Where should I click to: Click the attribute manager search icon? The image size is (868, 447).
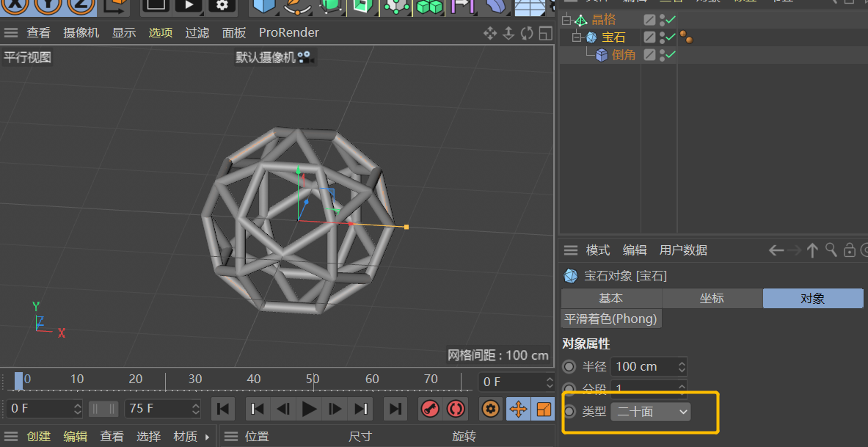831,250
